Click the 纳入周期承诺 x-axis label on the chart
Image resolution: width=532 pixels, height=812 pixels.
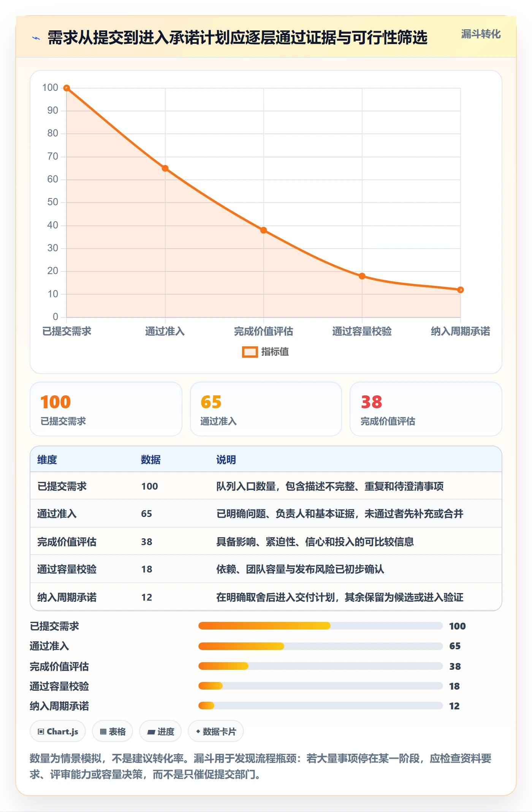[461, 331]
